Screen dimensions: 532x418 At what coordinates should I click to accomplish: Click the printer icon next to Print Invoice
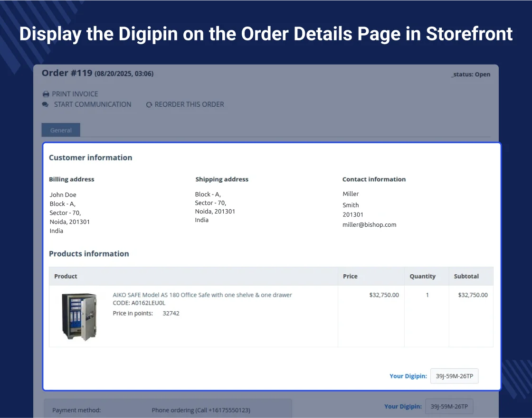46,94
